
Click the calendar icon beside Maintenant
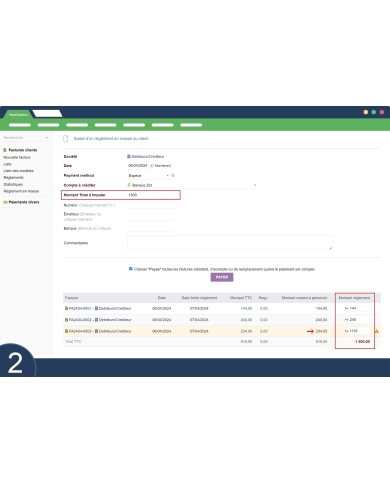pyautogui.click(x=152, y=165)
